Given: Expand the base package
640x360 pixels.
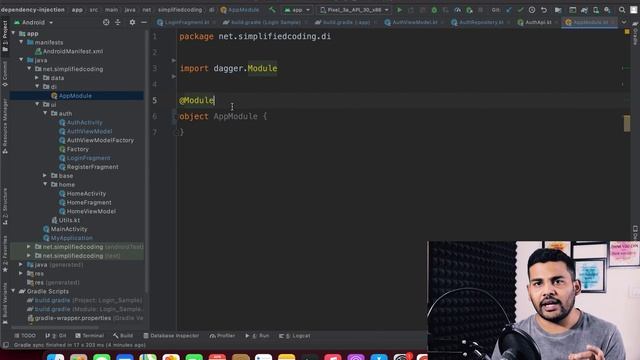Looking at the screenshot, I should [x=45, y=176].
